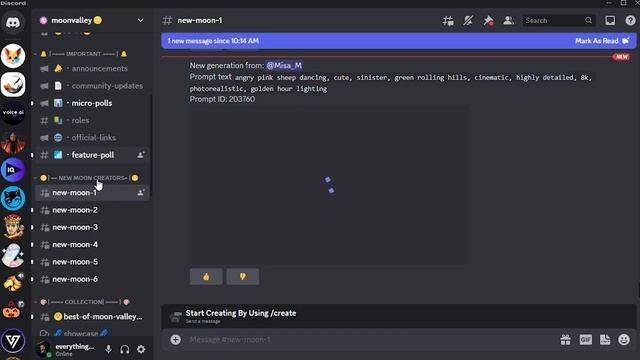The height and width of the screenshot is (360, 640).
Task: Open the Inbox icon
Action: [610, 20]
